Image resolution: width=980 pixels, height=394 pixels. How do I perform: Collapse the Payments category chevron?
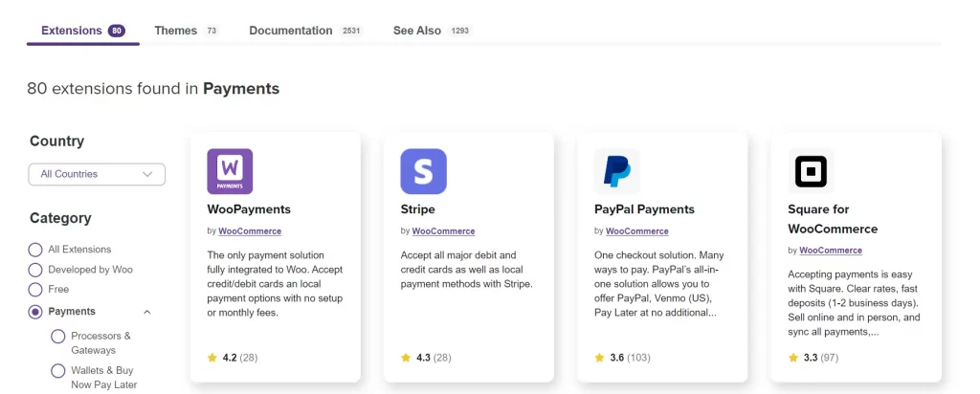tap(146, 312)
